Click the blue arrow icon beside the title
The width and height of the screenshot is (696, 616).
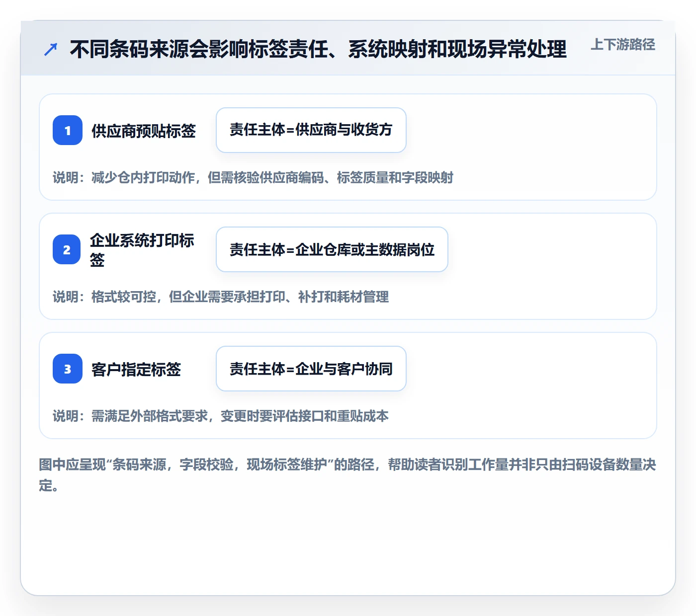coord(51,49)
